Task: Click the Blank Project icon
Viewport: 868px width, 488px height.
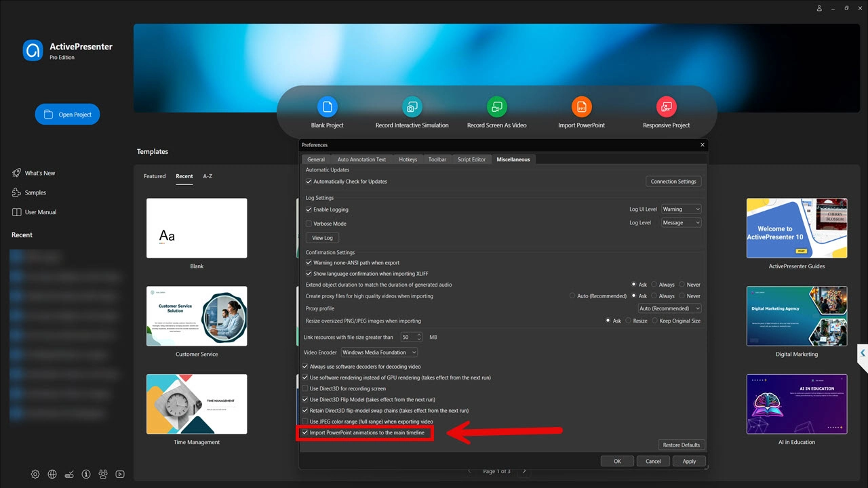Action: (327, 106)
